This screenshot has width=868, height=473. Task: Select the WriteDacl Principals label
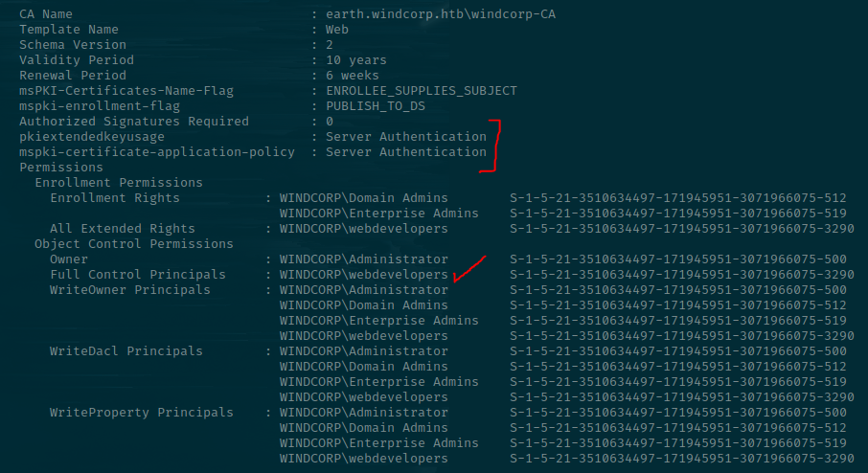tap(126, 351)
